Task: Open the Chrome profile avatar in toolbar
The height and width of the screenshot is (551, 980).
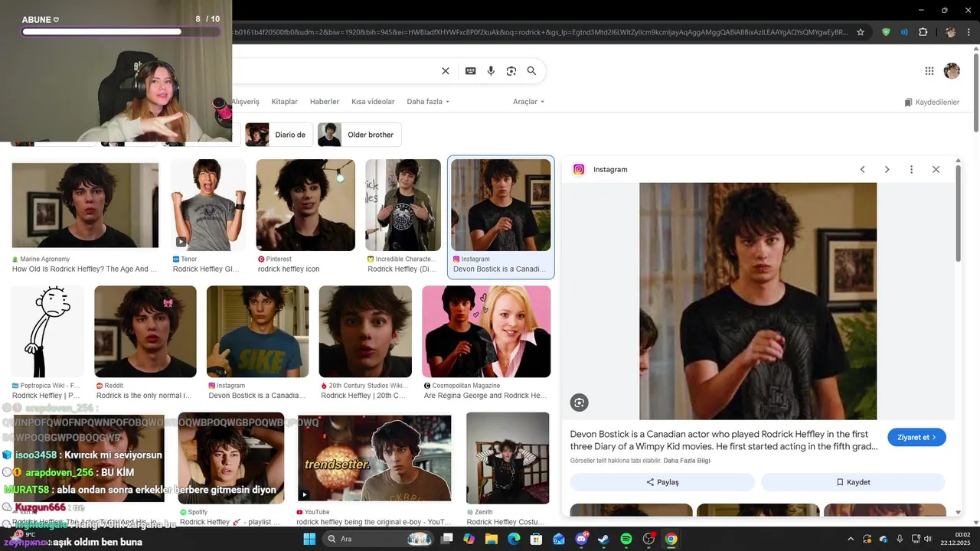Action: click(950, 32)
